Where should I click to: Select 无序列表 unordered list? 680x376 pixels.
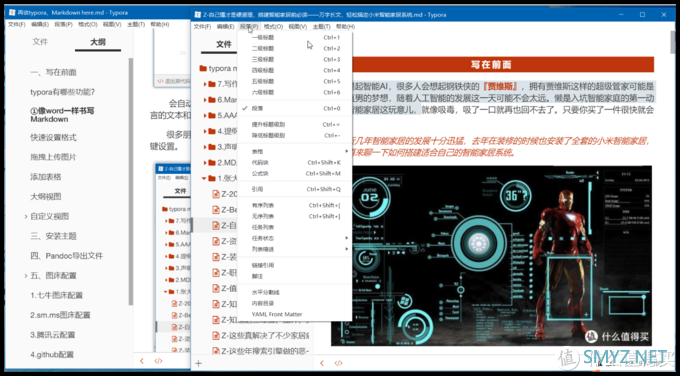pyautogui.click(x=295, y=216)
